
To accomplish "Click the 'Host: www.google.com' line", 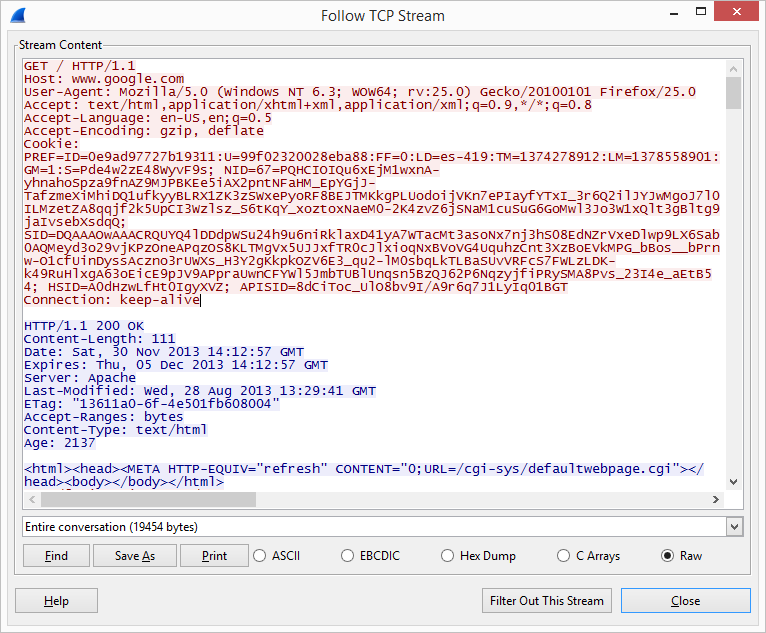I will pos(104,79).
